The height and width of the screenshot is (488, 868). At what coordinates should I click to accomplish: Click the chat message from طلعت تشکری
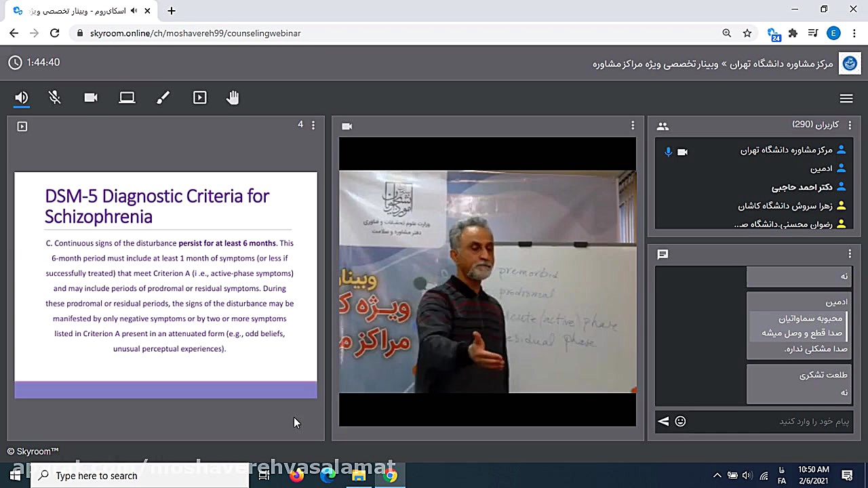click(798, 384)
